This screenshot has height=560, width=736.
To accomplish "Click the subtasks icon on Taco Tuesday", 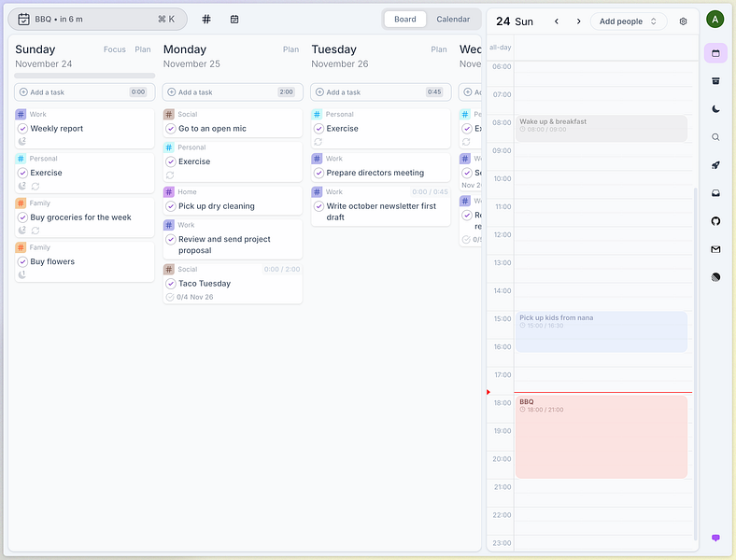I will (170, 297).
